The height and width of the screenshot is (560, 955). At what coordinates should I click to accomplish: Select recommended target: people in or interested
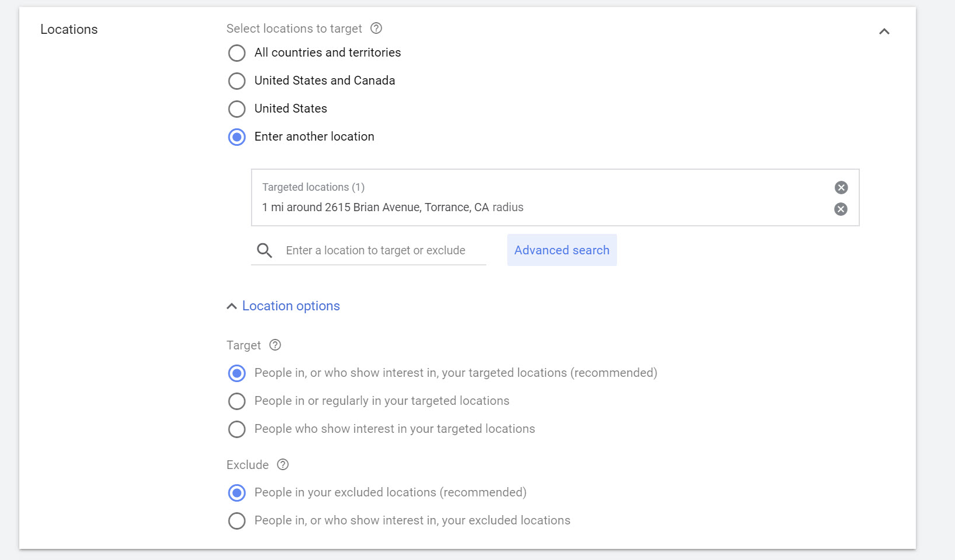tap(237, 373)
